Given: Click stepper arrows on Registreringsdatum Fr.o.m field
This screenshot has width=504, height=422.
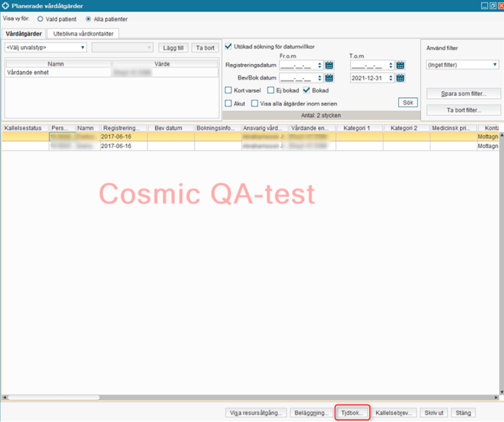Looking at the screenshot, I should coord(319,65).
